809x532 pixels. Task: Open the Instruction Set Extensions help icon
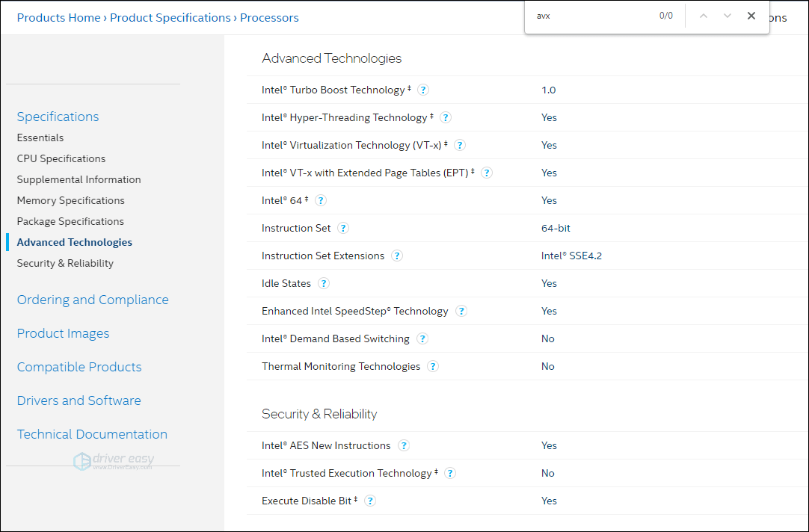click(x=397, y=256)
